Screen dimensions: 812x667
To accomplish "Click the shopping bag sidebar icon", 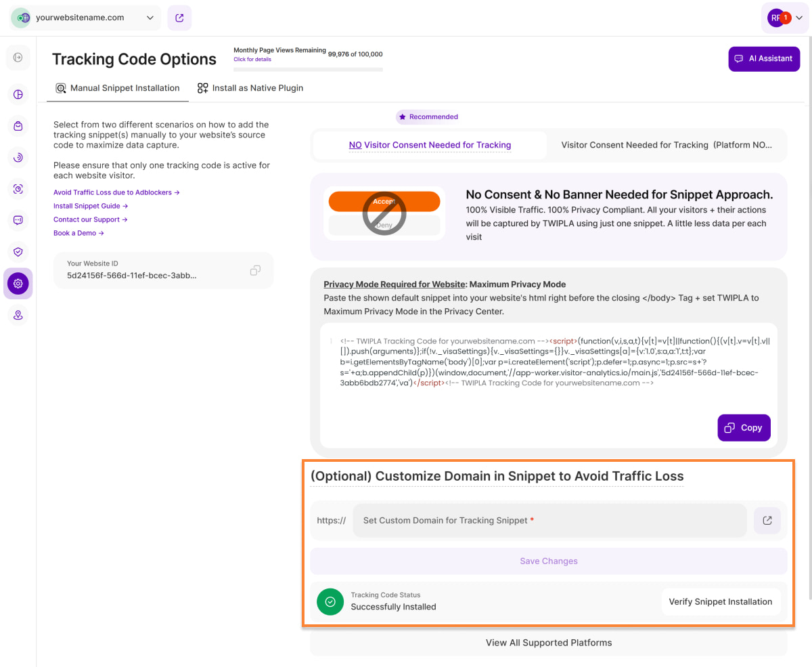I will (x=18, y=126).
